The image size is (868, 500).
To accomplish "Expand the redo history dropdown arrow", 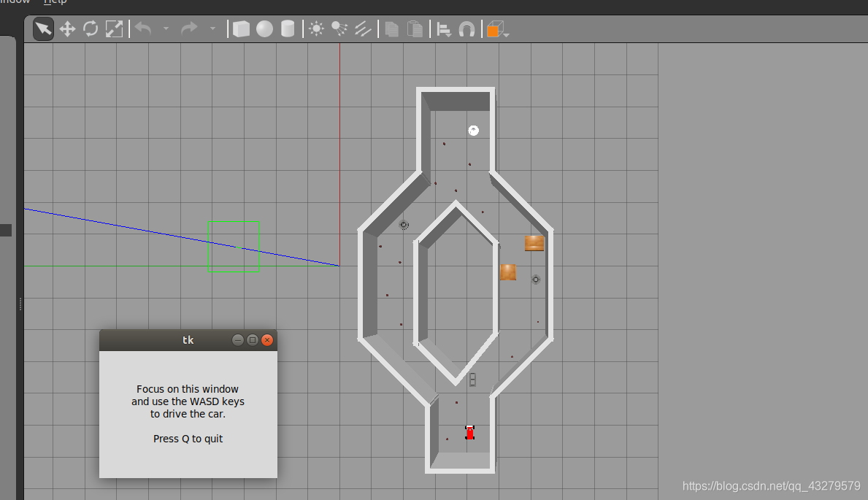I will click(212, 28).
